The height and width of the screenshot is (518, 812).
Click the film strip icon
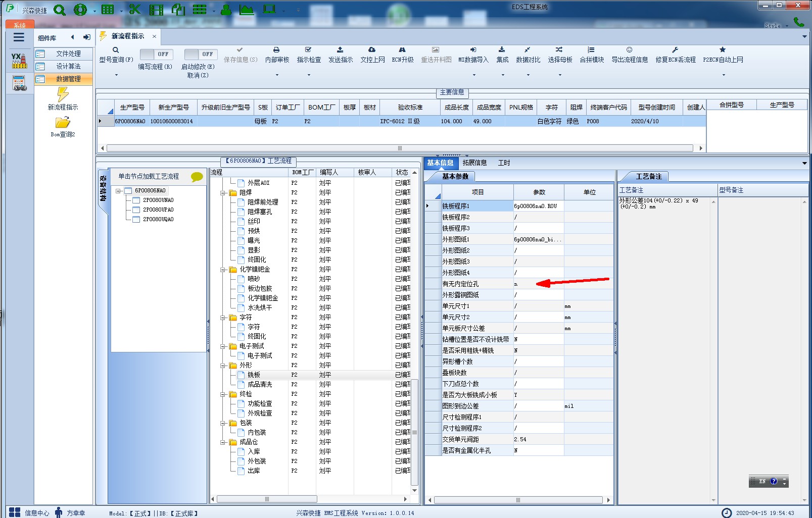(156, 10)
